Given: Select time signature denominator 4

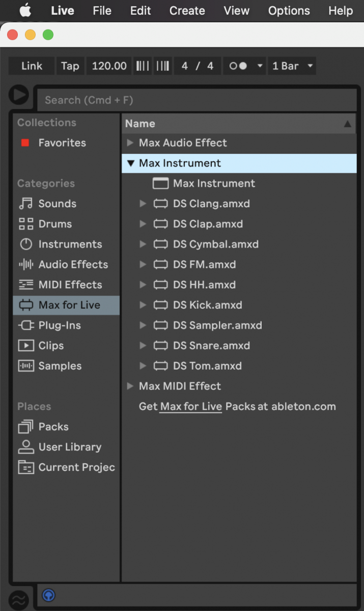Looking at the screenshot, I should [210, 66].
